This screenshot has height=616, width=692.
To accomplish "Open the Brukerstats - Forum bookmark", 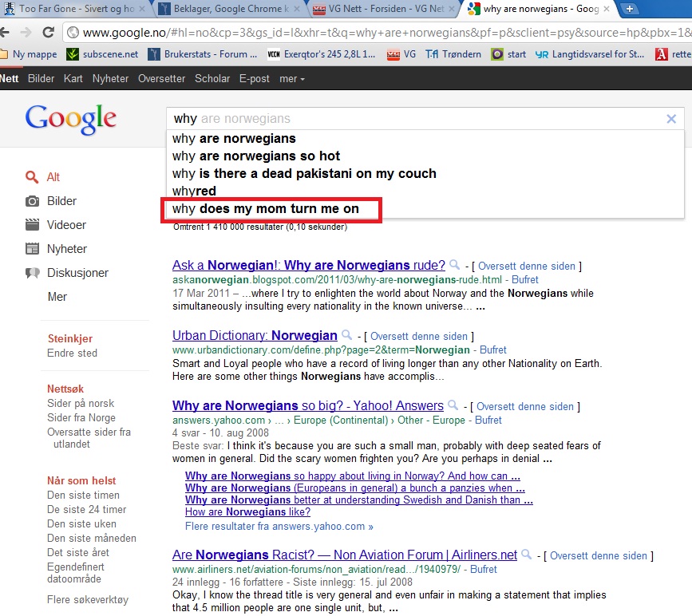I will pyautogui.click(x=203, y=54).
